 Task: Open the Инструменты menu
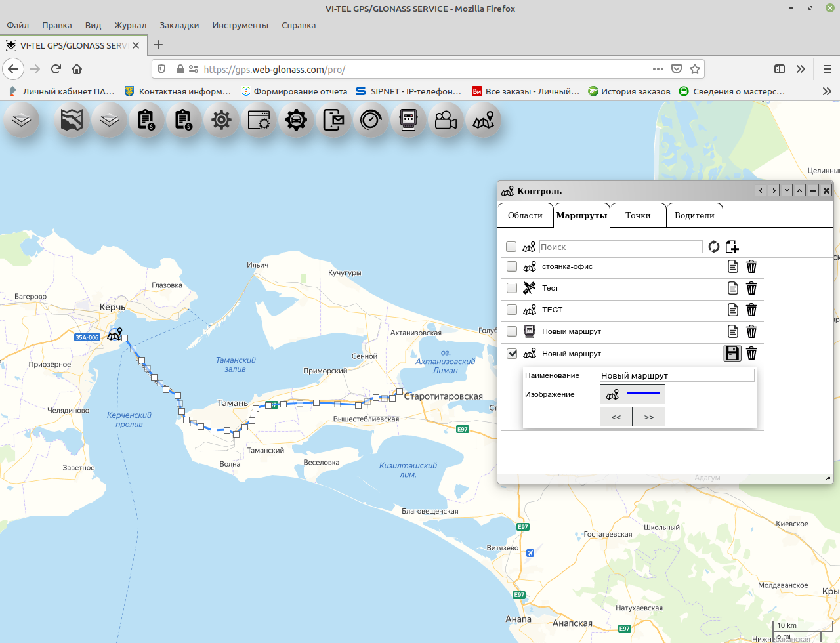tap(240, 25)
